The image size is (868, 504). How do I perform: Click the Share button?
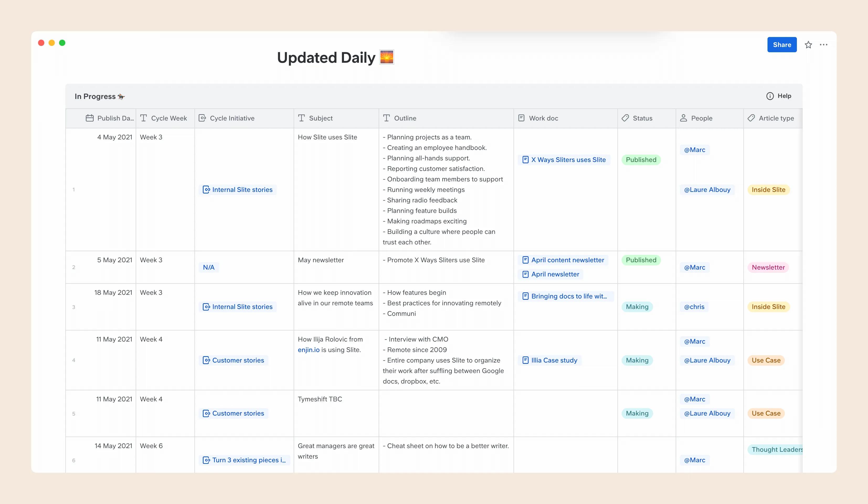(782, 45)
